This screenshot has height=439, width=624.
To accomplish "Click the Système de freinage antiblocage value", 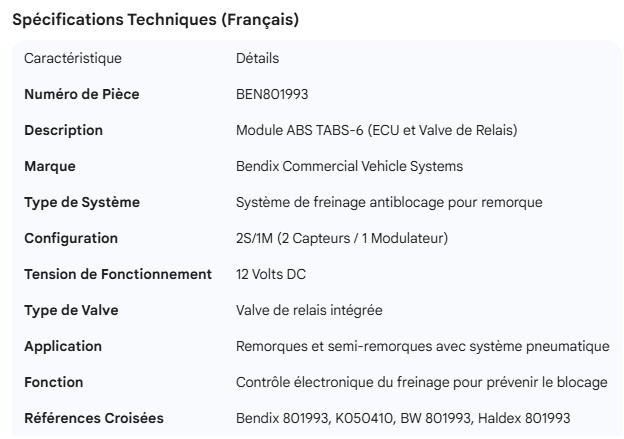I will (x=389, y=202).
